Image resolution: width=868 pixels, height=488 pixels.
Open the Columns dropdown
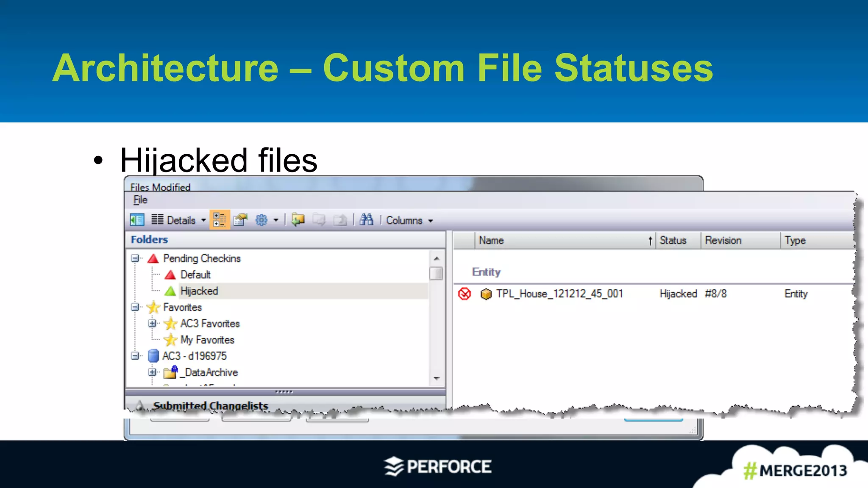(409, 220)
